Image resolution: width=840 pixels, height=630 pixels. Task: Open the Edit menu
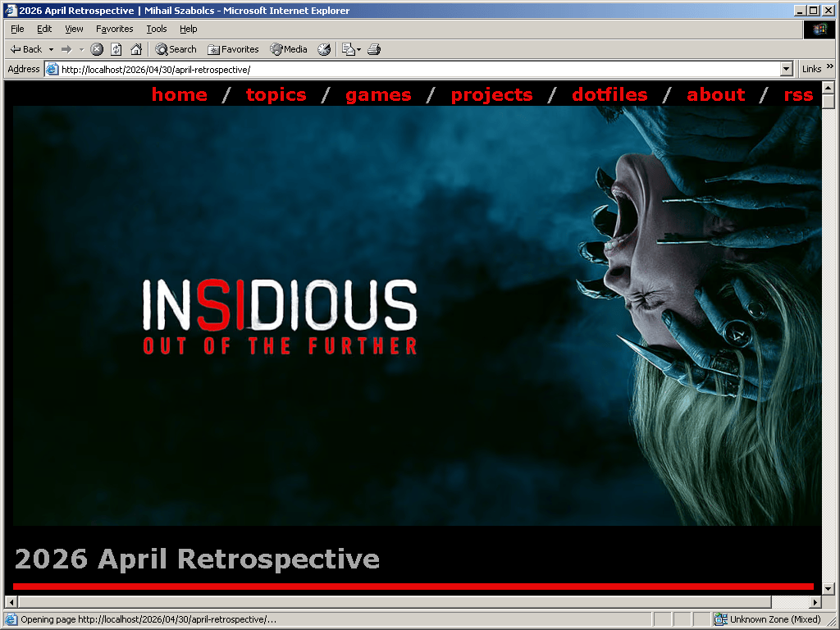pyautogui.click(x=44, y=29)
